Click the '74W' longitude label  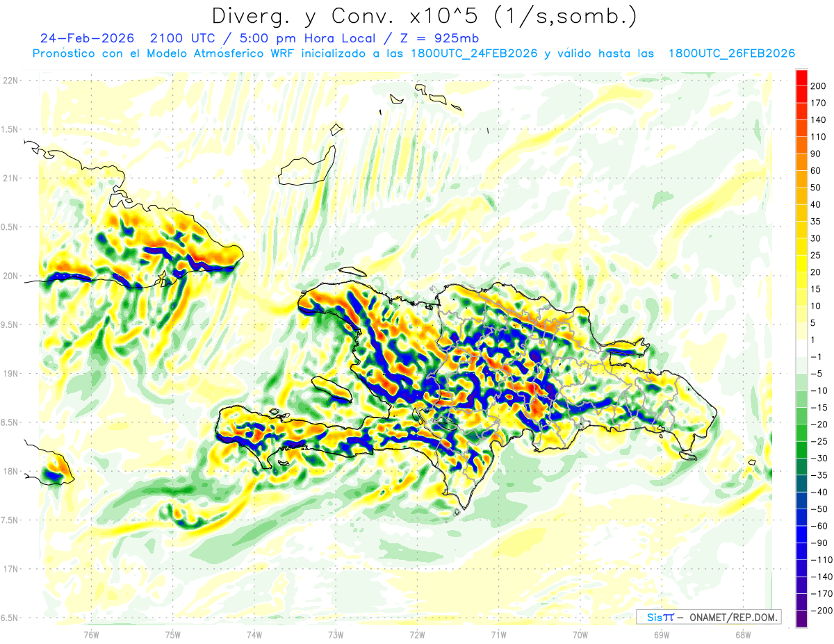254,634
